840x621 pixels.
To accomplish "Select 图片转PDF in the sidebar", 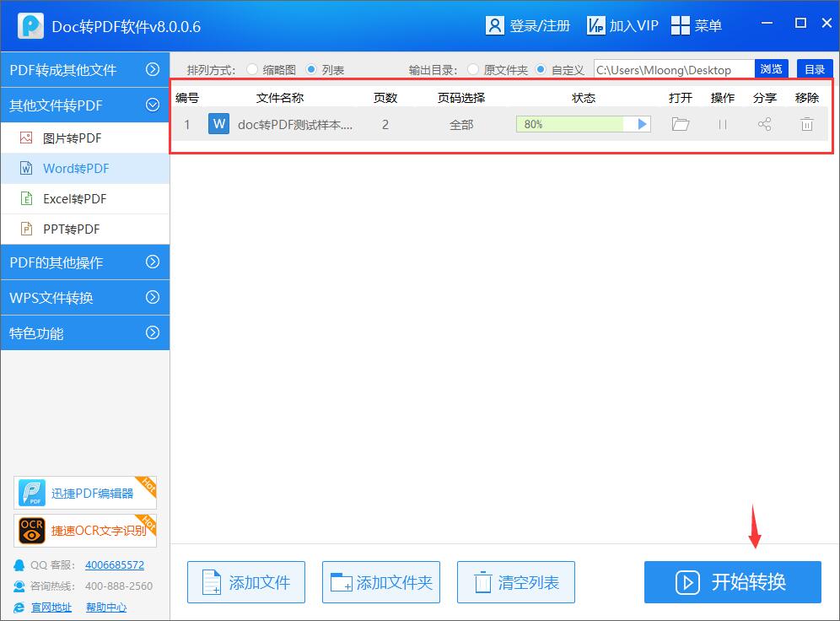I will [x=72, y=138].
